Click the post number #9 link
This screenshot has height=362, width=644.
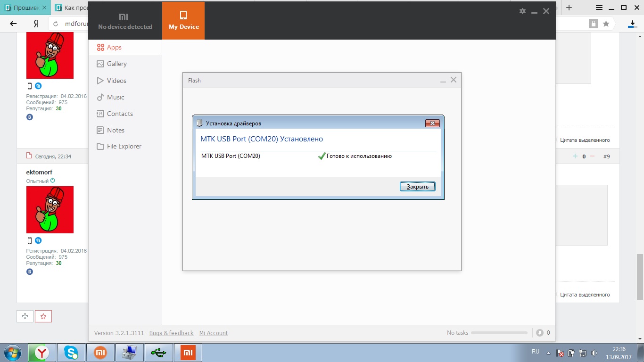pyautogui.click(x=606, y=156)
